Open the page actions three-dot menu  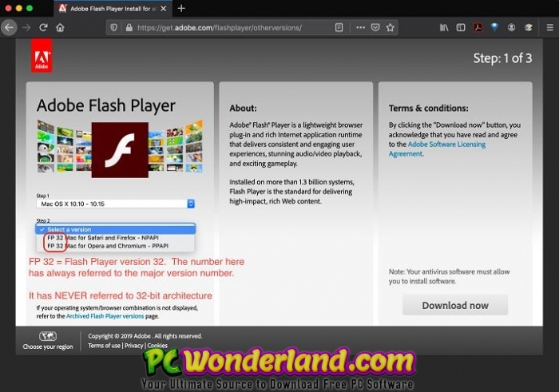click(360, 27)
